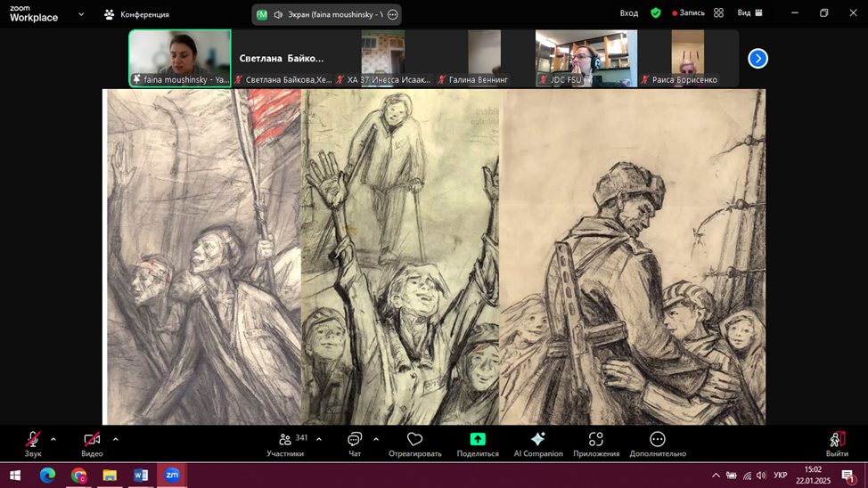Click the Отреагировать reactions heart icon
Screen dimensions: 868x488
[414, 440]
